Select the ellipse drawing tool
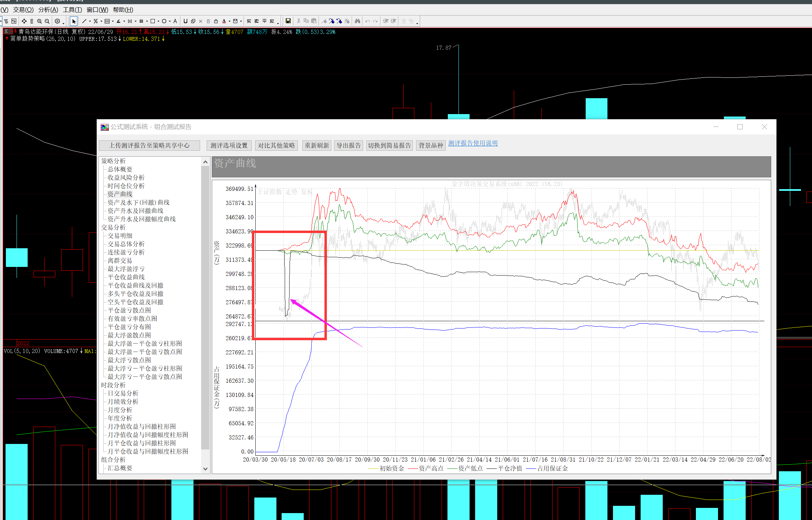The width and height of the screenshot is (812, 520). pos(164,21)
